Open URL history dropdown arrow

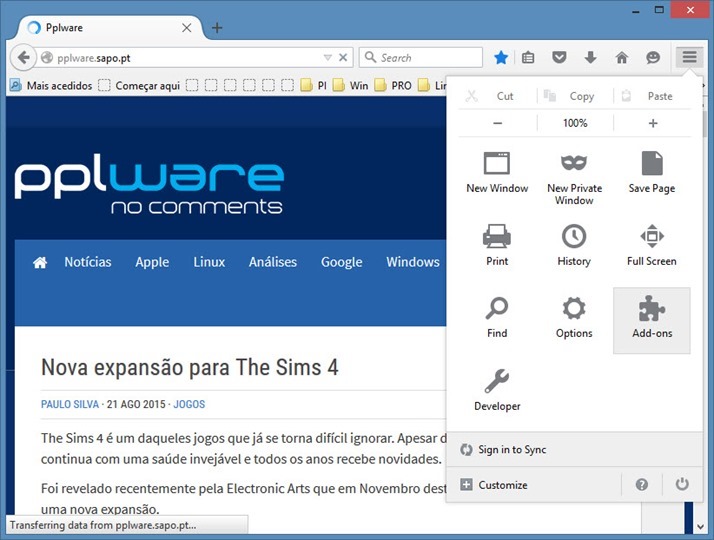tap(327, 57)
